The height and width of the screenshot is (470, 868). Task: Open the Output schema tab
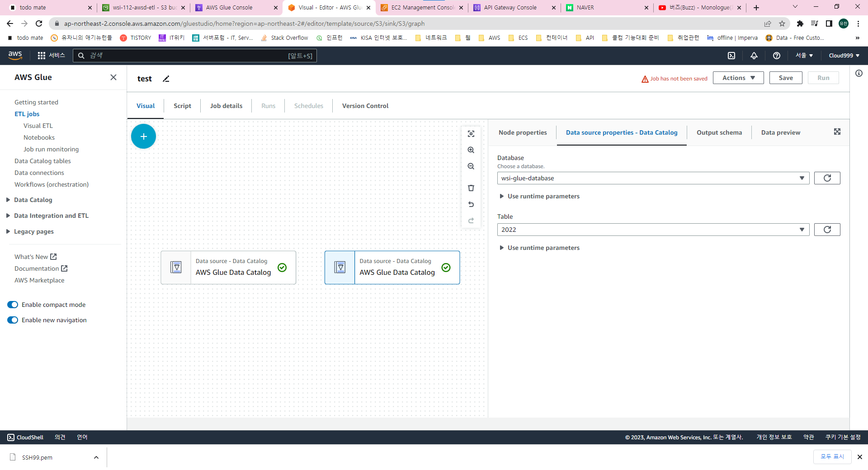point(719,132)
